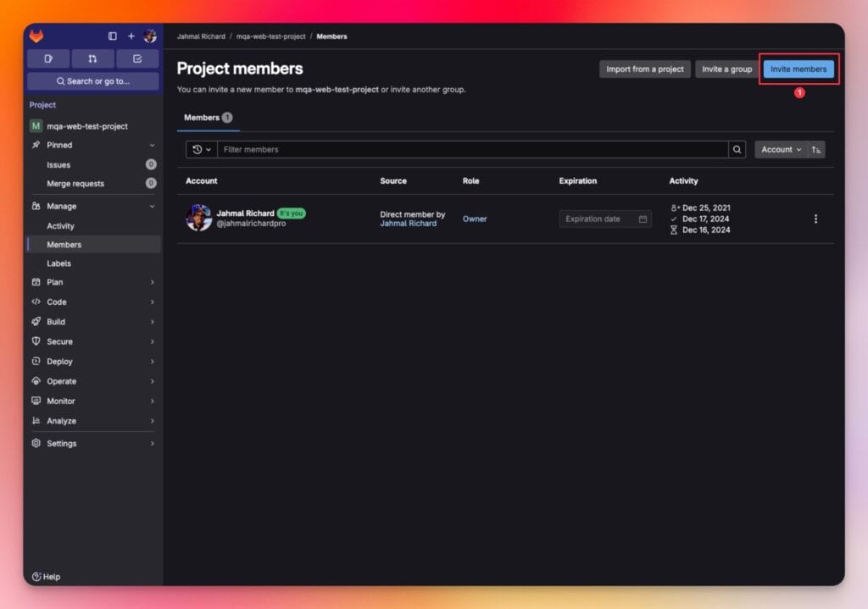Image resolution: width=868 pixels, height=609 pixels.
Task: Click Jahmal Richard's avatar in table
Action: click(198, 218)
